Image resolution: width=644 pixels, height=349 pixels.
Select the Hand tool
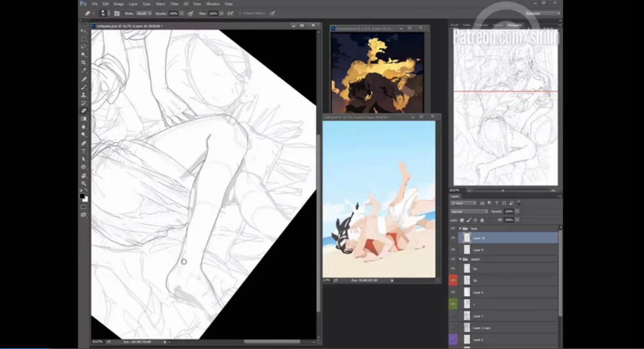(x=84, y=176)
